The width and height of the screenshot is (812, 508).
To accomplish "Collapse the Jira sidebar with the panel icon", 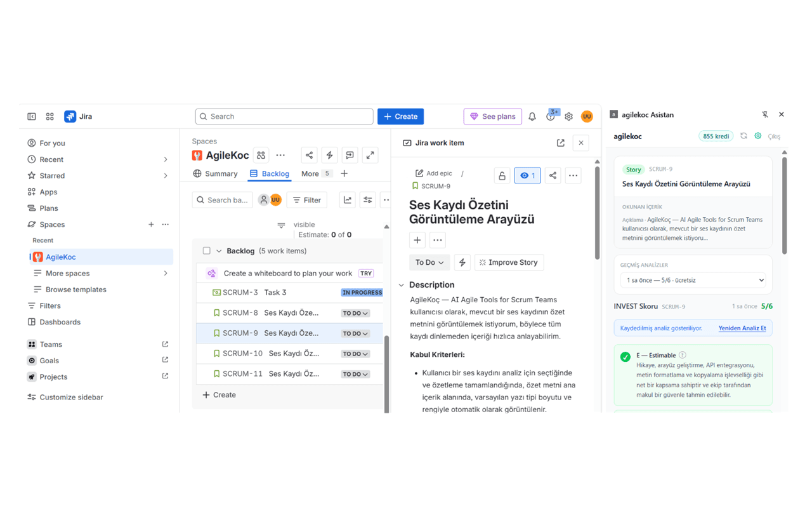I will click(x=32, y=116).
